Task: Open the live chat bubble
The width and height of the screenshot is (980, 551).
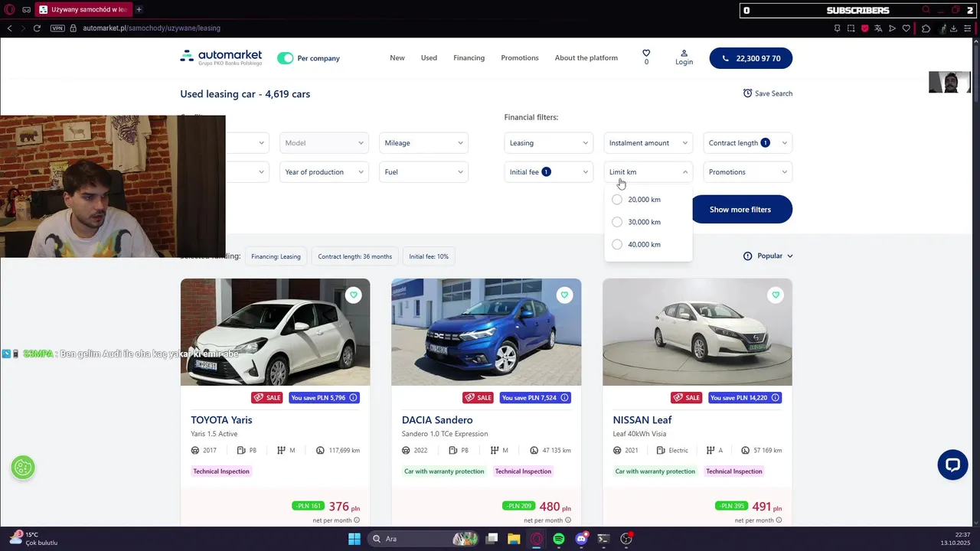Action: click(952, 465)
